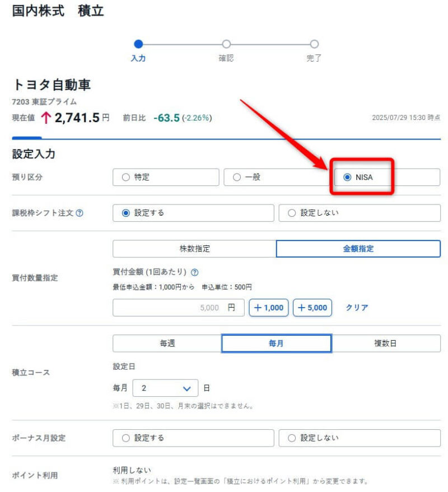
Task: Choose 設定する for ボーナス月設定
Action: 193,438
